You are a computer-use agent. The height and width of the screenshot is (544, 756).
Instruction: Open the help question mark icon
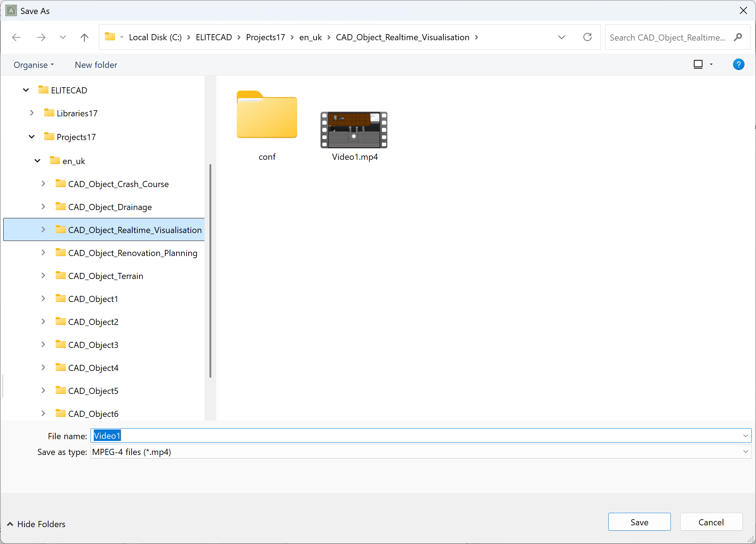pyautogui.click(x=738, y=65)
